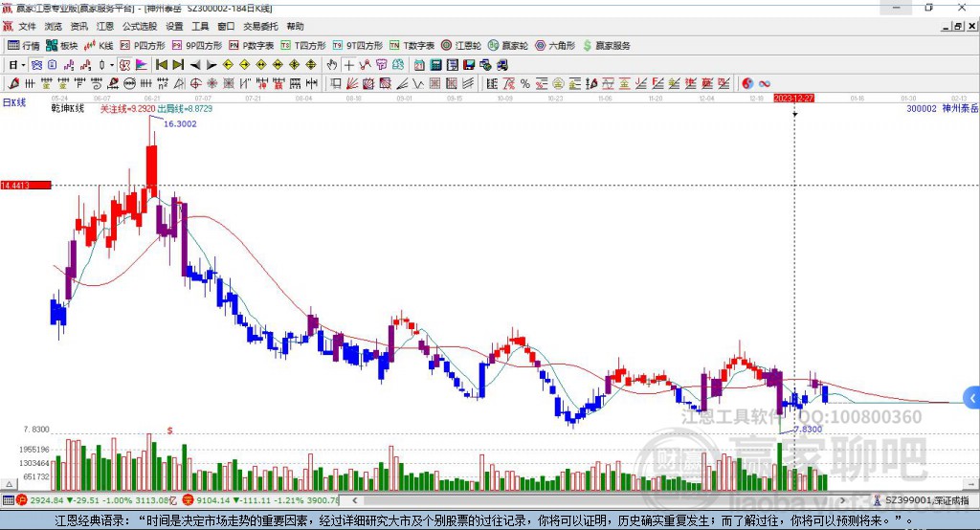
Task: Open the P数字表 tool
Action: pyautogui.click(x=252, y=46)
